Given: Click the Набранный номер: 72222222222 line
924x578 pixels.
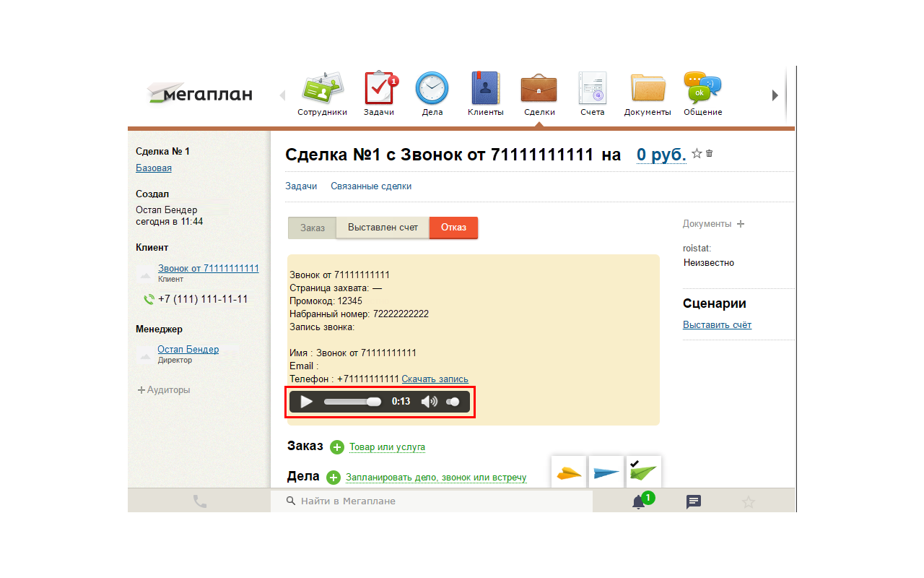Looking at the screenshot, I should (x=359, y=314).
